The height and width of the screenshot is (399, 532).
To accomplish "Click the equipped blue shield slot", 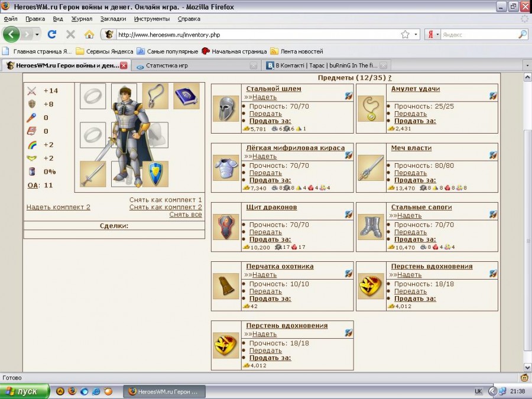I will [x=155, y=174].
